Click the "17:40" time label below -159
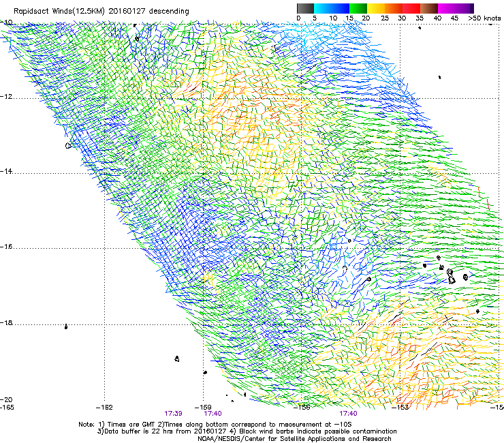 (212, 414)
